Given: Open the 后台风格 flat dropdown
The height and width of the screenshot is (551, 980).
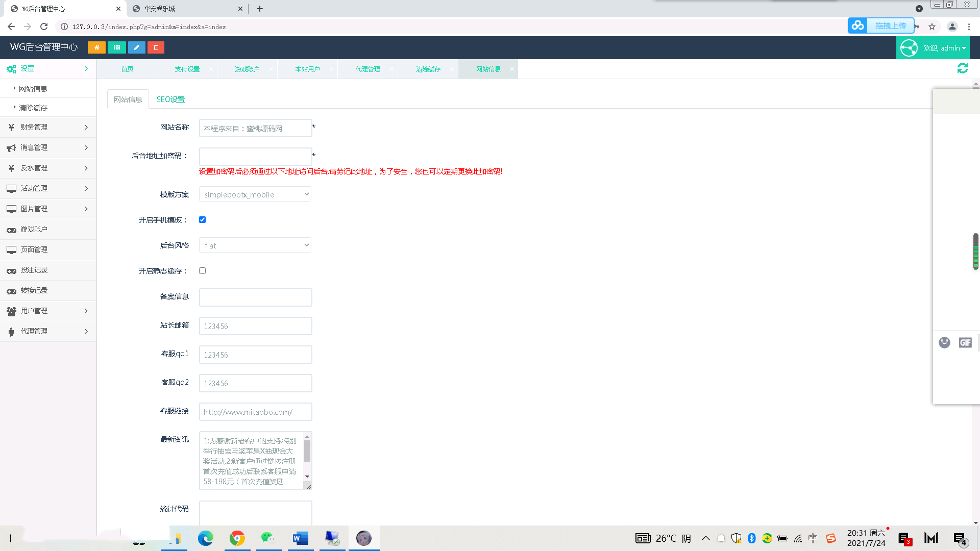Looking at the screenshot, I should [255, 245].
